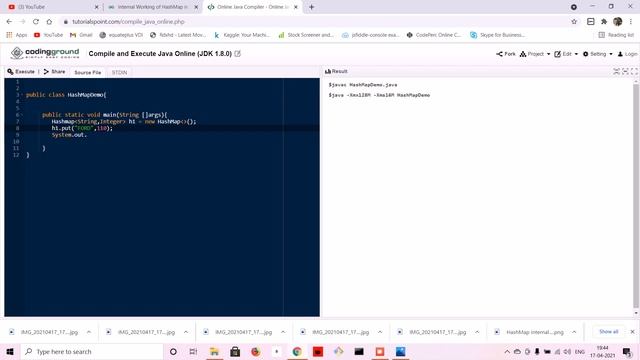Screen dimensions: 640x360
Task: Click the Type here to search box
Action: 92,351
